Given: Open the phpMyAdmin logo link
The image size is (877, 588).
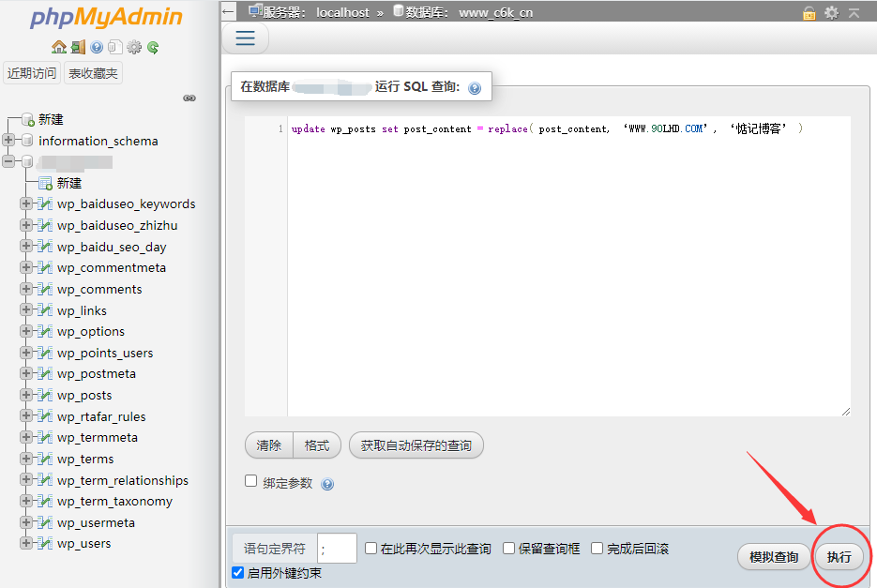Looking at the screenshot, I should 106,18.
